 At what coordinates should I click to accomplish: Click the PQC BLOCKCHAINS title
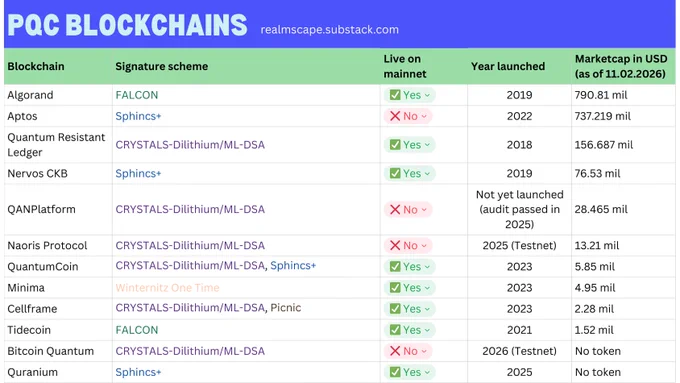[128, 25]
